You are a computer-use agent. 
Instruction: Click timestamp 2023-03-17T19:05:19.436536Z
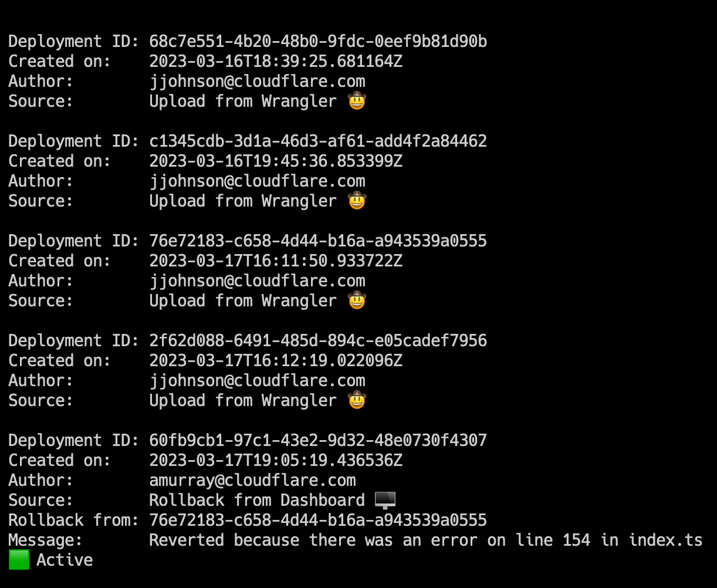click(276, 461)
